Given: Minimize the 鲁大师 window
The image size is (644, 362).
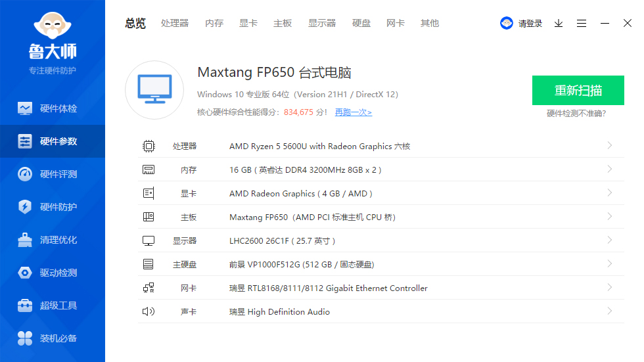Looking at the screenshot, I should pos(605,24).
